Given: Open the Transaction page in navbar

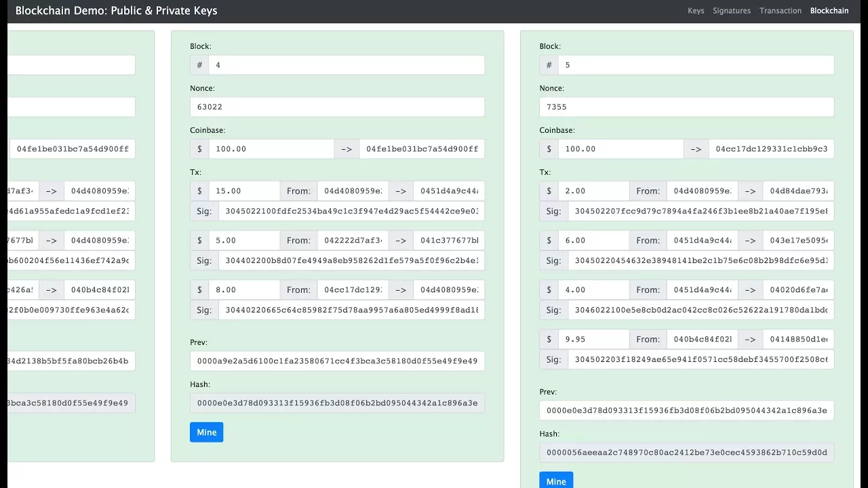Looking at the screenshot, I should [x=781, y=11].
